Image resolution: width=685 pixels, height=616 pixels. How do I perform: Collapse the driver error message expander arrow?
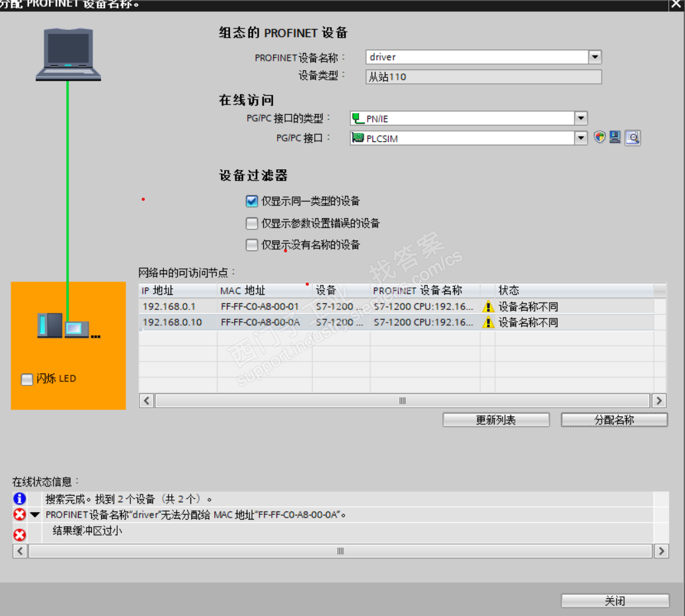tap(35, 515)
